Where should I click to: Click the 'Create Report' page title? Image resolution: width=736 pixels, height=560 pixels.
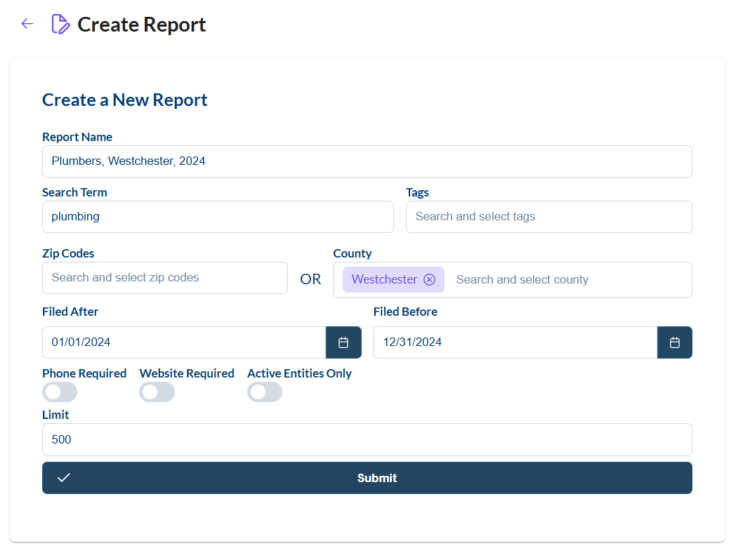click(141, 25)
